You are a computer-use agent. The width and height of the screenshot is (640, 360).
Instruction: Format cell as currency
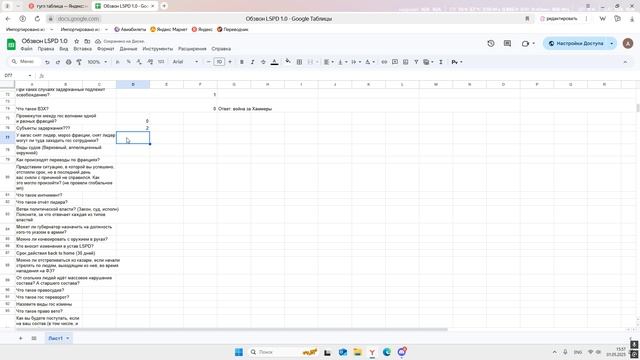118,62
